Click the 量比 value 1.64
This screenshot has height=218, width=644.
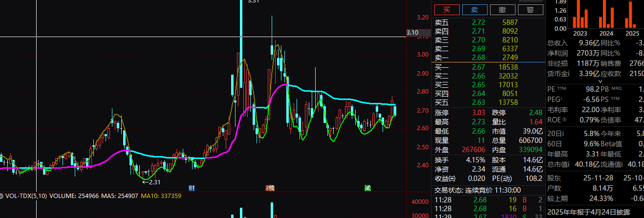[536, 122]
